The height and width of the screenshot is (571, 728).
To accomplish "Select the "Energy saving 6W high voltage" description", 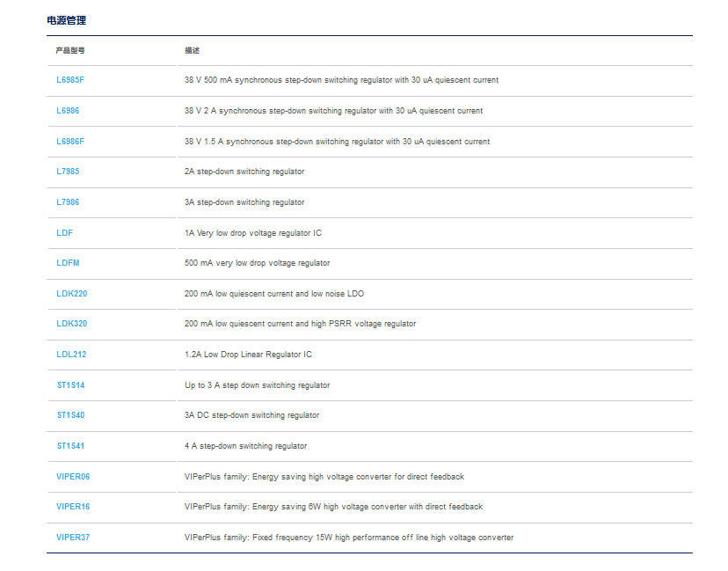I will point(334,507).
